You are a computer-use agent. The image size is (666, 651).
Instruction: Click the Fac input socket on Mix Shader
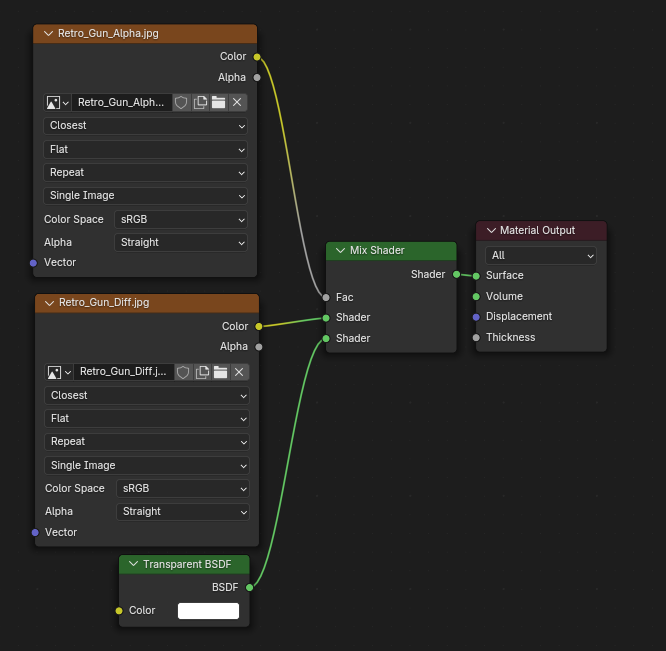(326, 298)
